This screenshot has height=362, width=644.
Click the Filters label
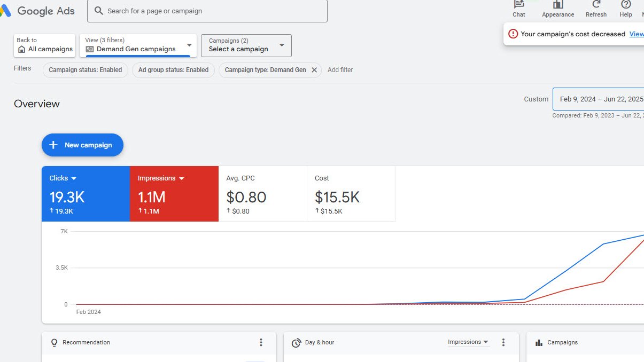pyautogui.click(x=22, y=68)
